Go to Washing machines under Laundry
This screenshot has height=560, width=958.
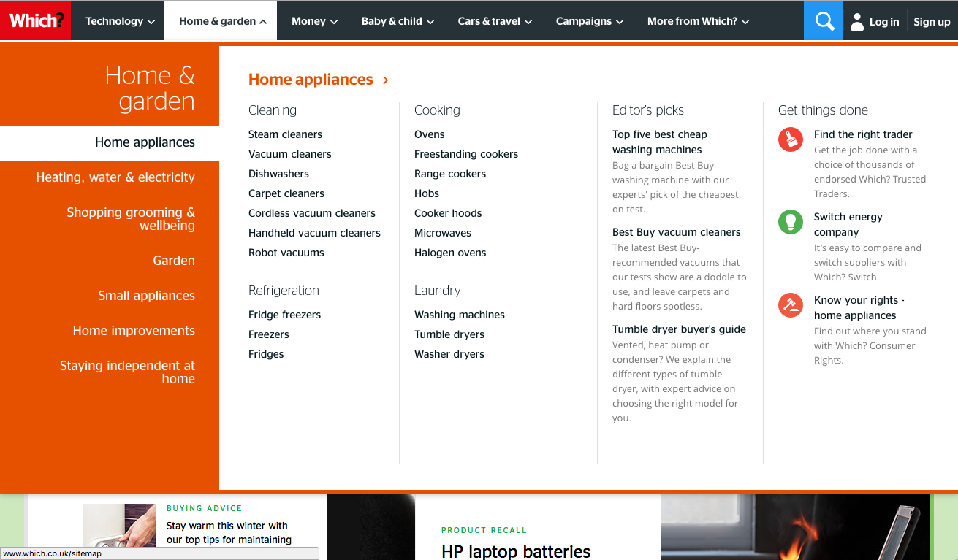tap(459, 315)
